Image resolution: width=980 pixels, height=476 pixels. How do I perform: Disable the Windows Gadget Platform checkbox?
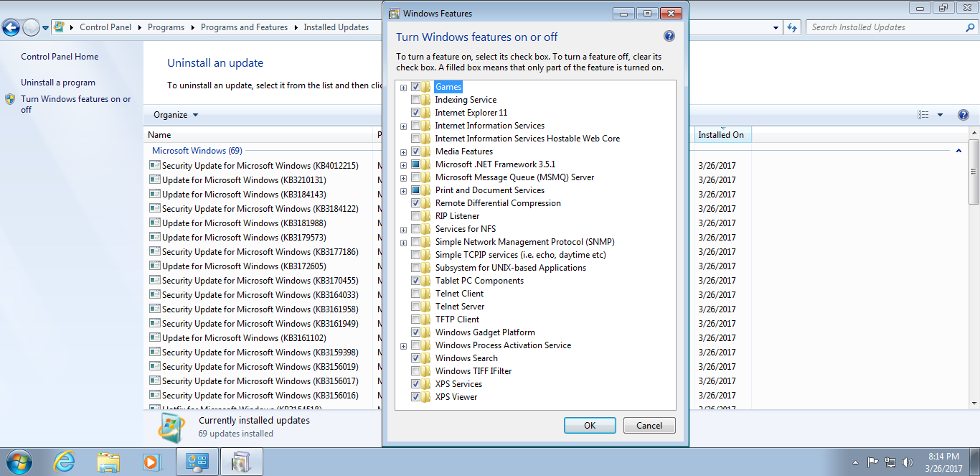[415, 332]
